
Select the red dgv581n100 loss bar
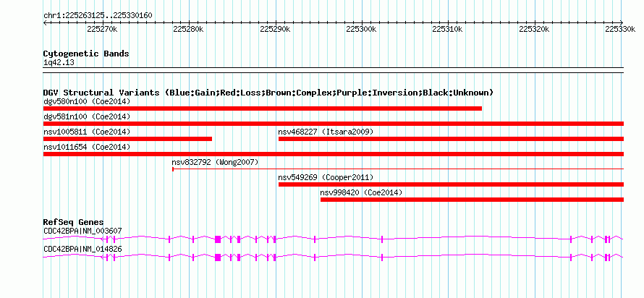334,124
